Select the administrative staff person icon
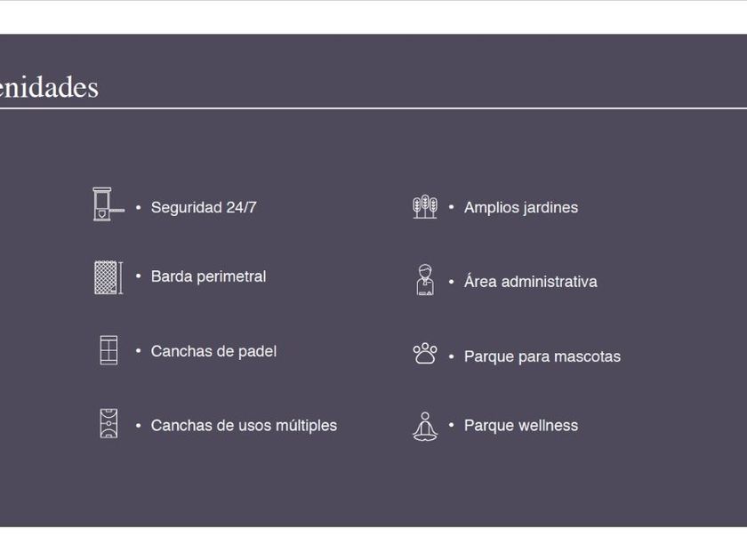This screenshot has width=747, height=560. tap(425, 280)
